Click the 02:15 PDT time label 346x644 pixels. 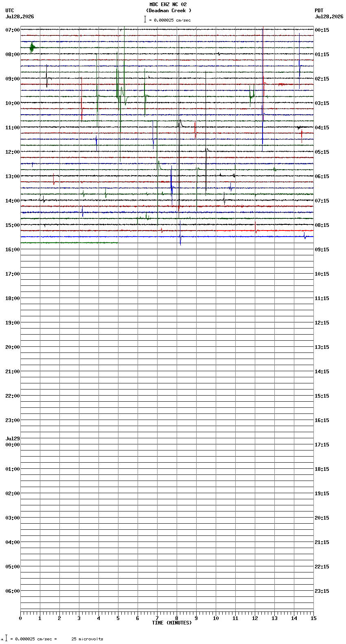tap(322, 79)
